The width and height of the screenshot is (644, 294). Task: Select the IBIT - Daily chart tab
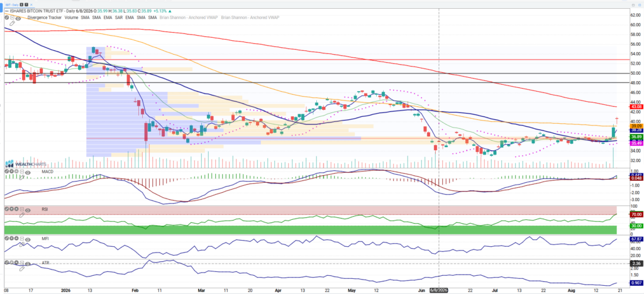(x=12, y=4)
